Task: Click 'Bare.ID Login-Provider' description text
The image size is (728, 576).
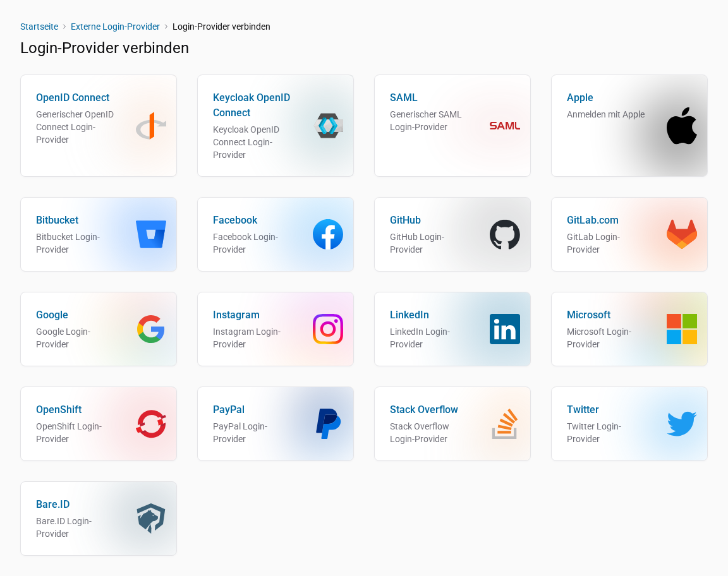Action: pyautogui.click(x=64, y=527)
